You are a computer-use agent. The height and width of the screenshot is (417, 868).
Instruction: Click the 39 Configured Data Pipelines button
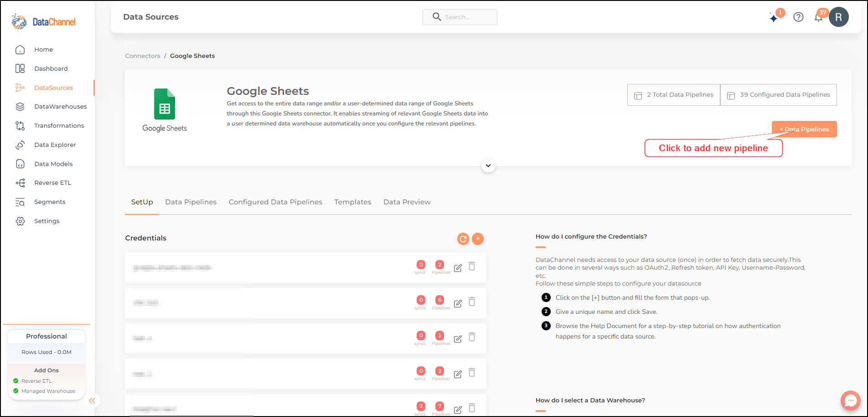click(779, 95)
